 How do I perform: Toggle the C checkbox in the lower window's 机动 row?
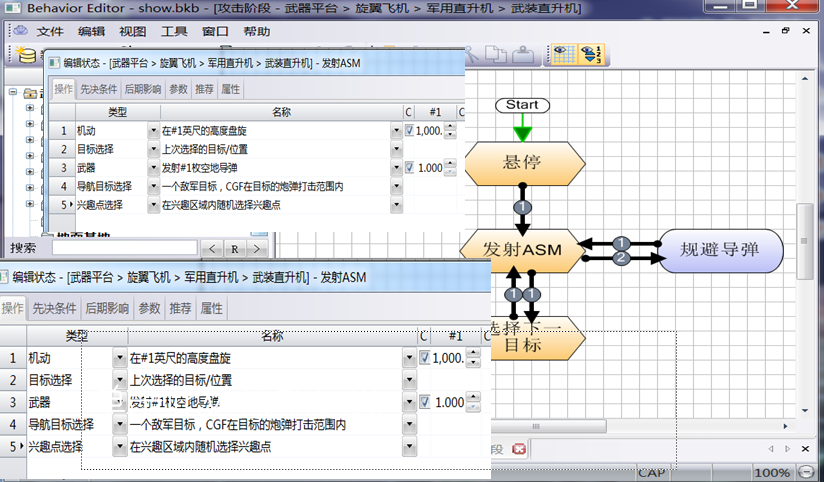425,358
